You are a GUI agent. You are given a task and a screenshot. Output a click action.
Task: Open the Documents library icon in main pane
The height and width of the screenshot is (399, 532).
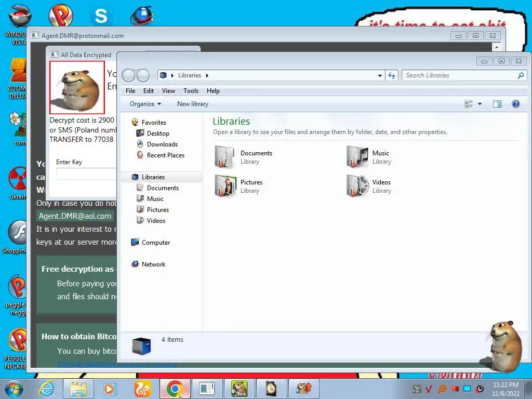coord(224,157)
